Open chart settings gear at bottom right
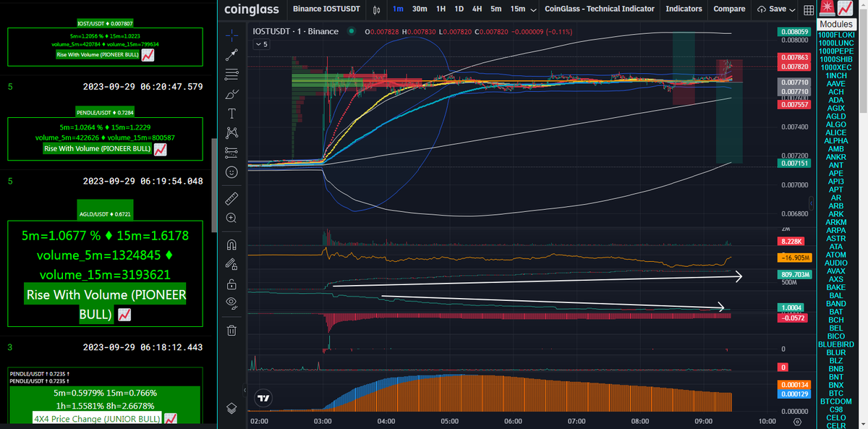 [797, 421]
